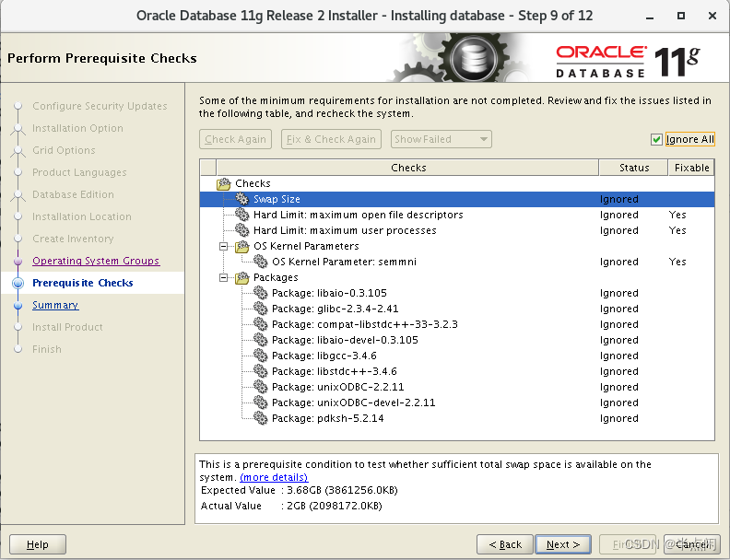This screenshot has width=730, height=560.
Task: Go to Operating System Groups step
Action: 96,261
